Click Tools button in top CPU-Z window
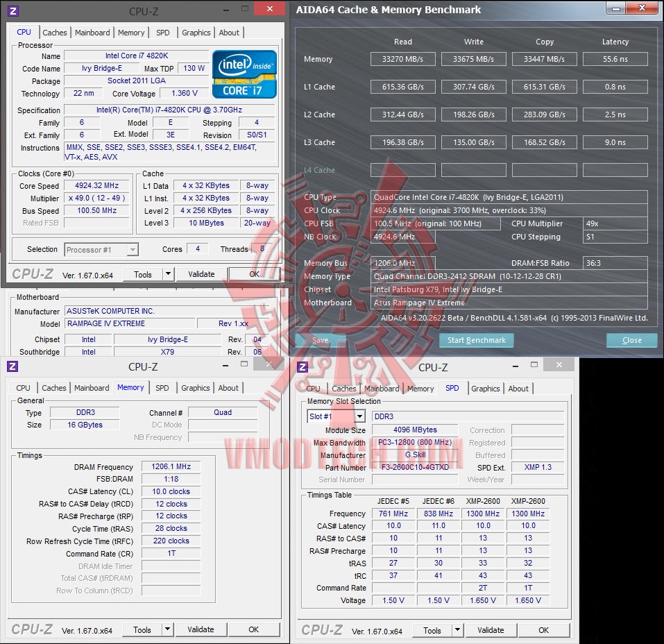 click(143, 275)
